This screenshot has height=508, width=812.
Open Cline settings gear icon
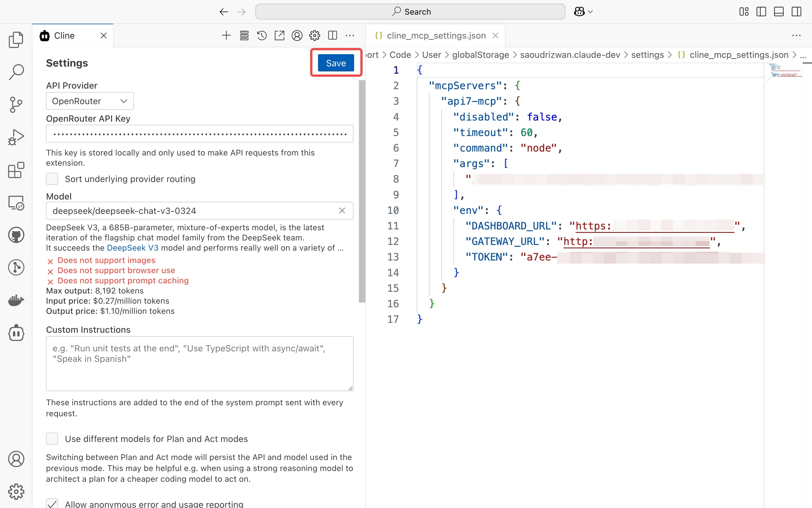point(315,35)
